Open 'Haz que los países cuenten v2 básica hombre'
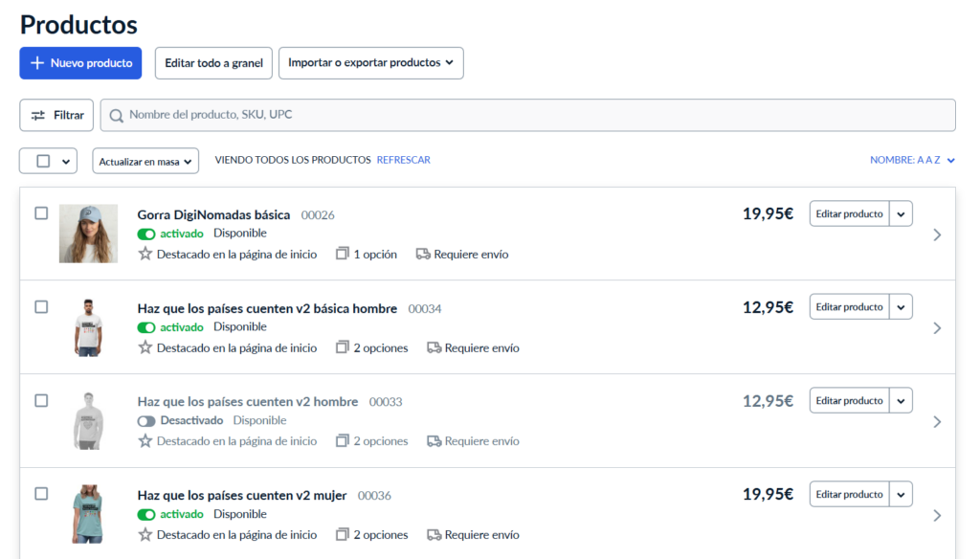This screenshot has height=559, width=980. (268, 308)
